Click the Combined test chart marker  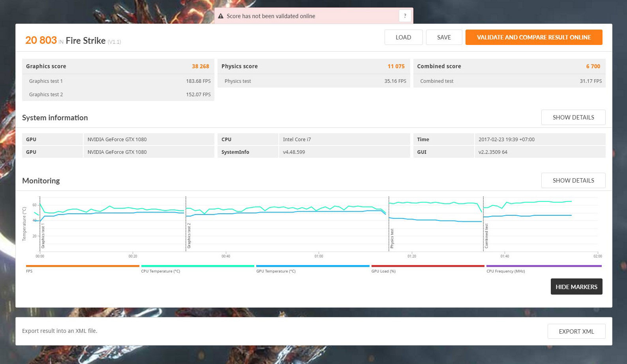coord(486,236)
